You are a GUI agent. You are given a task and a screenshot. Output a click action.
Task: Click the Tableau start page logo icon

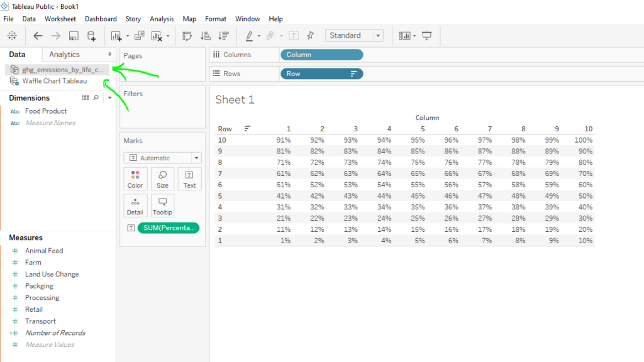(12, 36)
